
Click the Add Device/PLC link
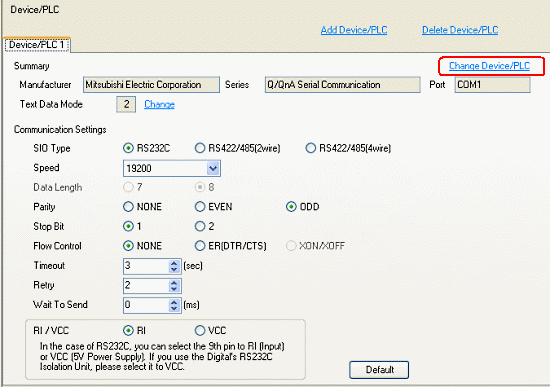pos(354,30)
